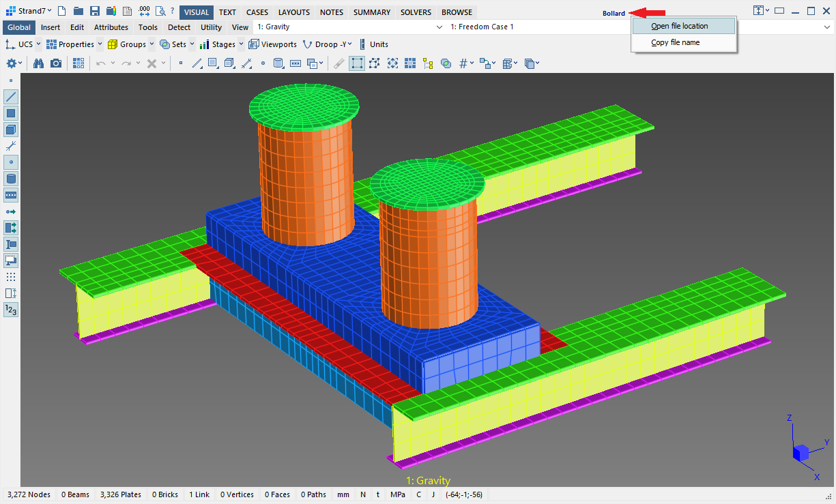
Task: Toggle plate display in left sidebar
Action: coord(11,113)
